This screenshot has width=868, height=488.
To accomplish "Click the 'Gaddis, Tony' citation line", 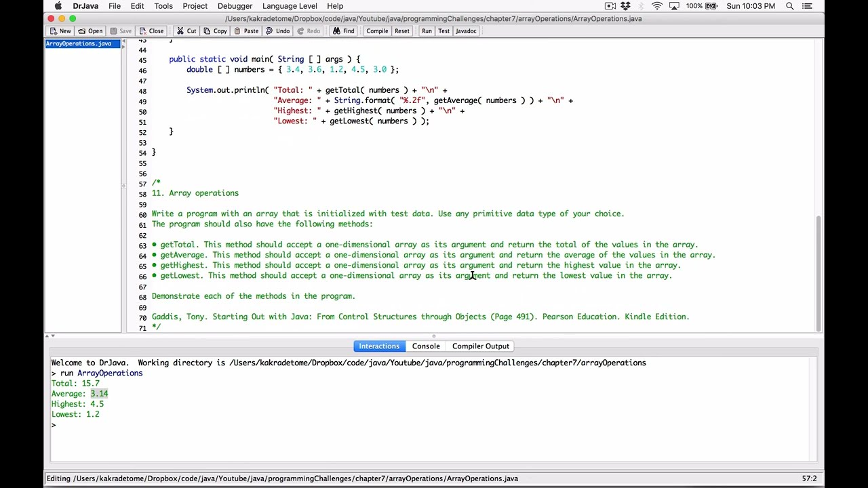I will tap(420, 317).
